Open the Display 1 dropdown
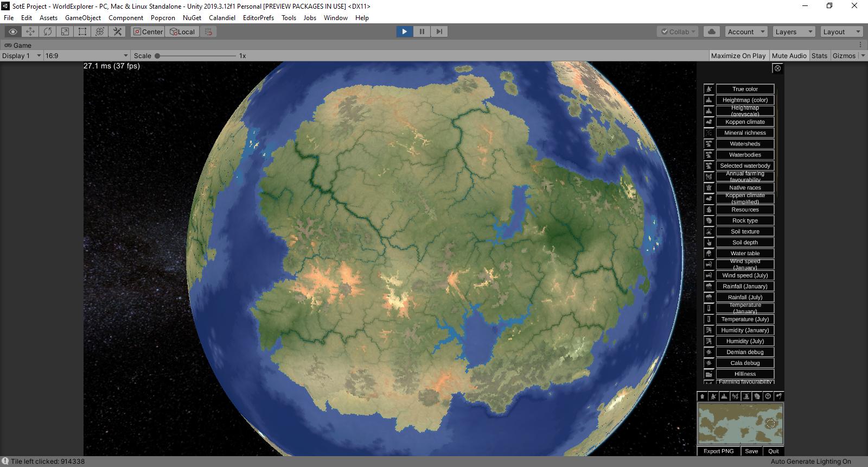The image size is (868, 467). click(22, 55)
